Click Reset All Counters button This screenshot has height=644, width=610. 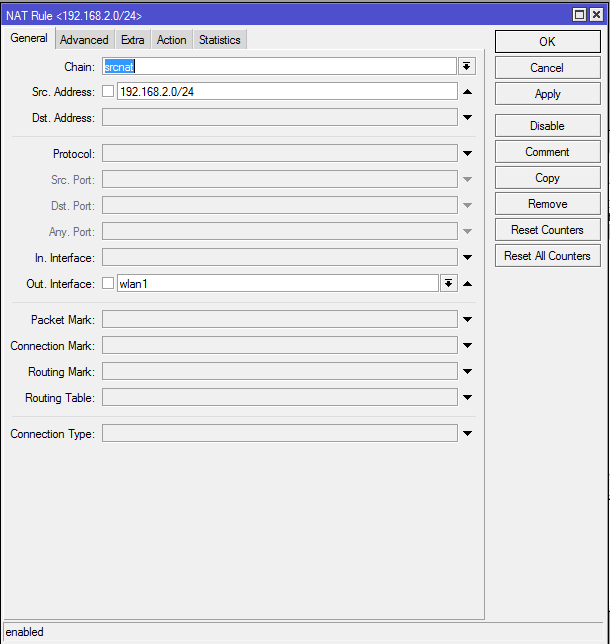tap(548, 256)
